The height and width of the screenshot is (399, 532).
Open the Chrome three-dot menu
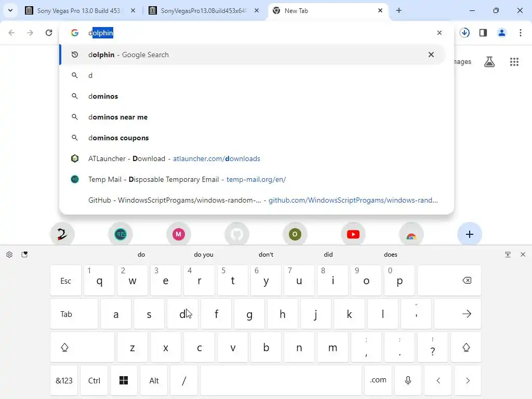521,33
